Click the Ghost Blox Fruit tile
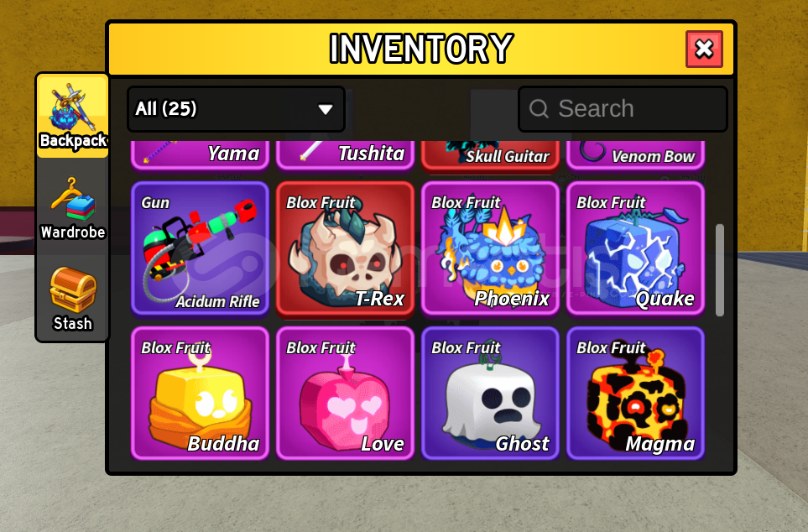This screenshot has height=532, width=808. click(x=490, y=394)
